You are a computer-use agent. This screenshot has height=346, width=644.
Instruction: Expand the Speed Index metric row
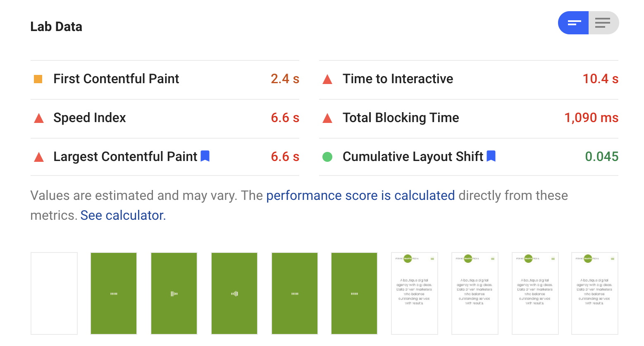pos(89,118)
